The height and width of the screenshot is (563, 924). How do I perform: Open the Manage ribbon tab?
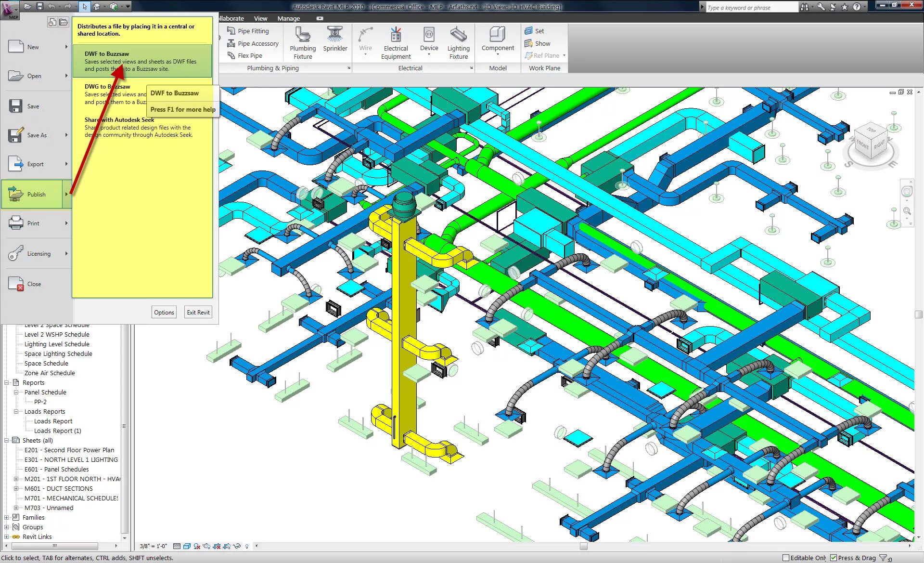(288, 18)
